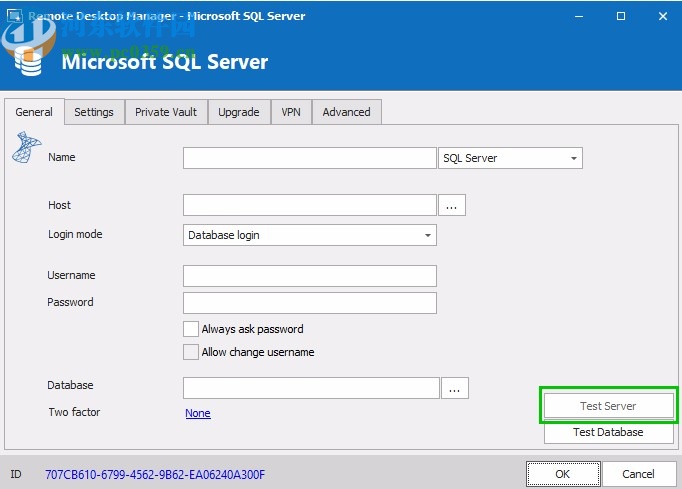The image size is (682, 489).
Task: Open the Advanced tab
Action: pyautogui.click(x=347, y=112)
